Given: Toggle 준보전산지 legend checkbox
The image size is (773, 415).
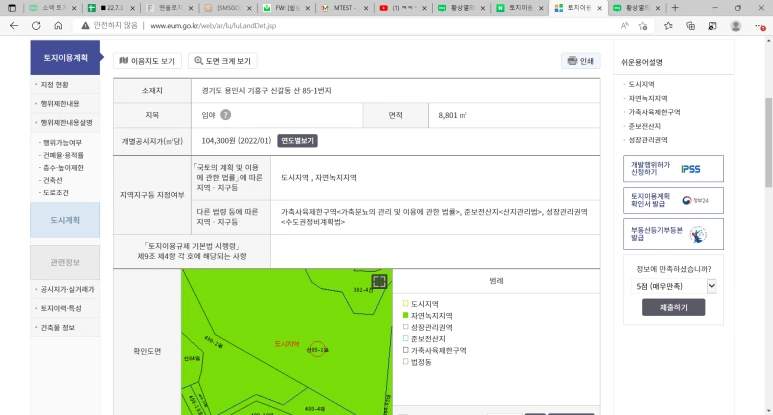Looking at the screenshot, I should pyautogui.click(x=406, y=339).
